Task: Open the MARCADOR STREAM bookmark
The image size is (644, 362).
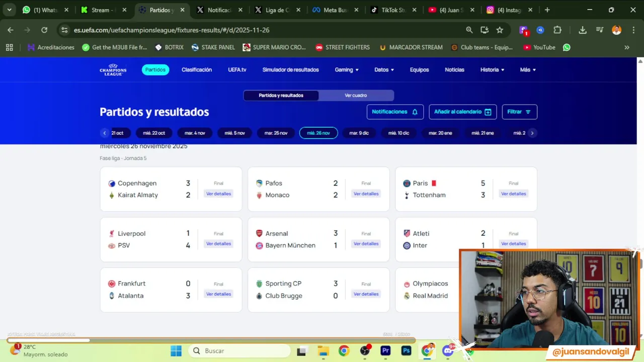Action: pos(411,47)
